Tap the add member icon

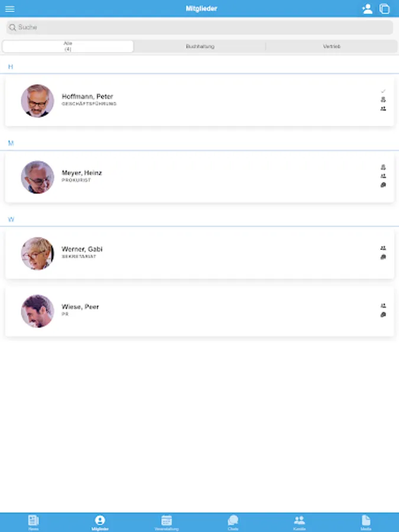[x=367, y=9]
